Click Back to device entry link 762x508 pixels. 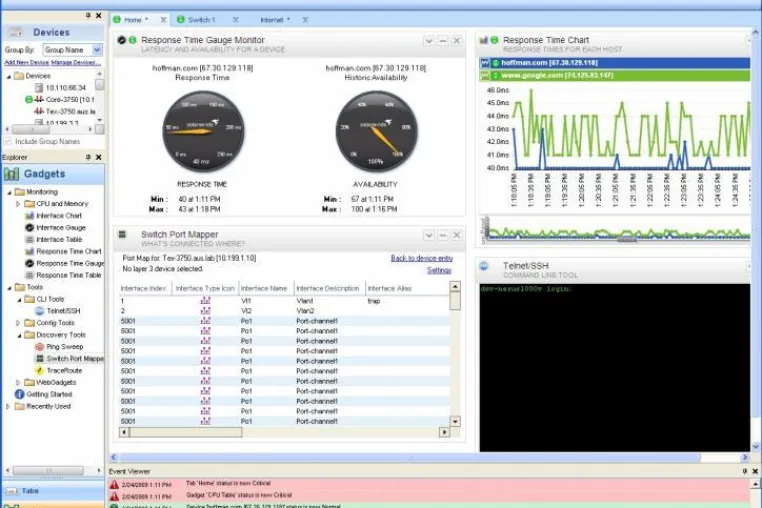pos(421,258)
